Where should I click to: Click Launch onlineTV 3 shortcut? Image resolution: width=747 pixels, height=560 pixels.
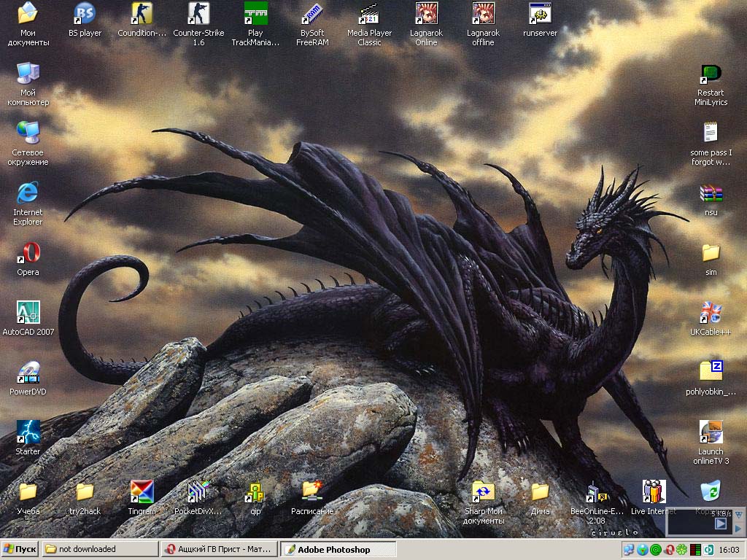point(711,443)
